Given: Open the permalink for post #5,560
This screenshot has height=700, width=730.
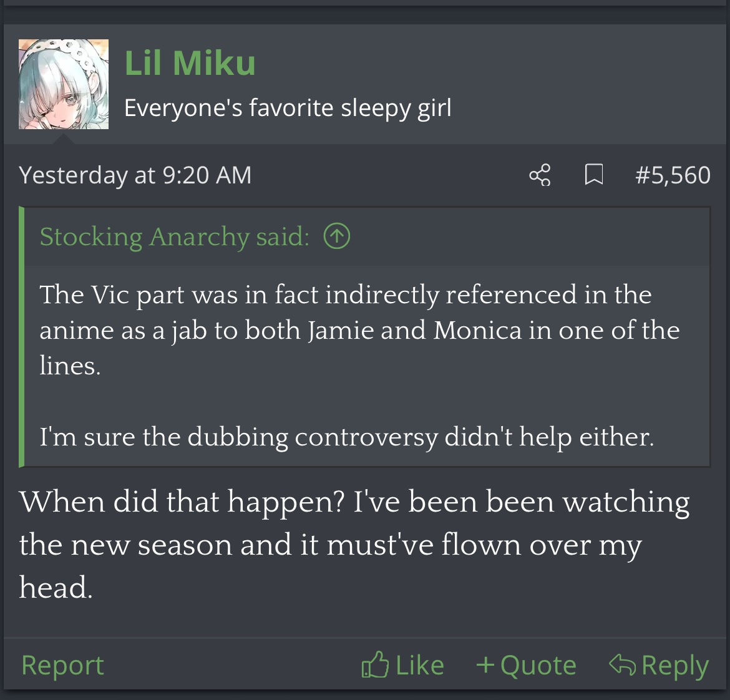Looking at the screenshot, I should click(673, 175).
